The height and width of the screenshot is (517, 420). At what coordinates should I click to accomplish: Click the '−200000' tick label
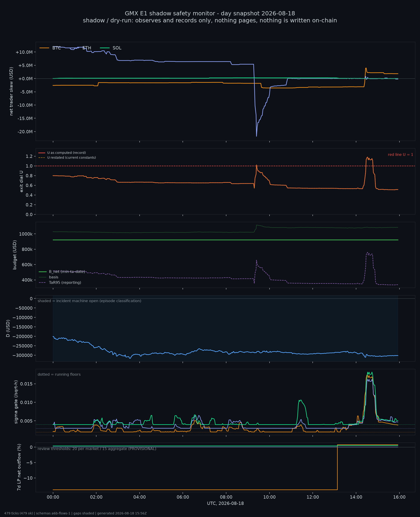23,337
